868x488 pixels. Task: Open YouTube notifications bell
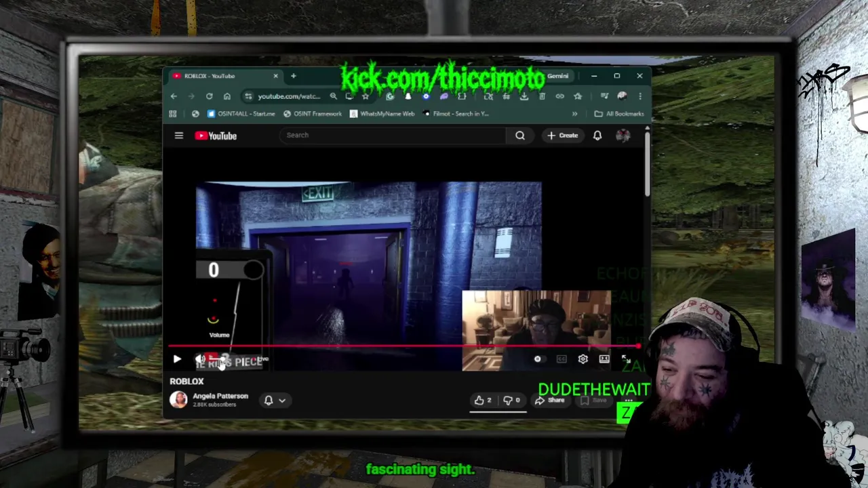tap(597, 136)
